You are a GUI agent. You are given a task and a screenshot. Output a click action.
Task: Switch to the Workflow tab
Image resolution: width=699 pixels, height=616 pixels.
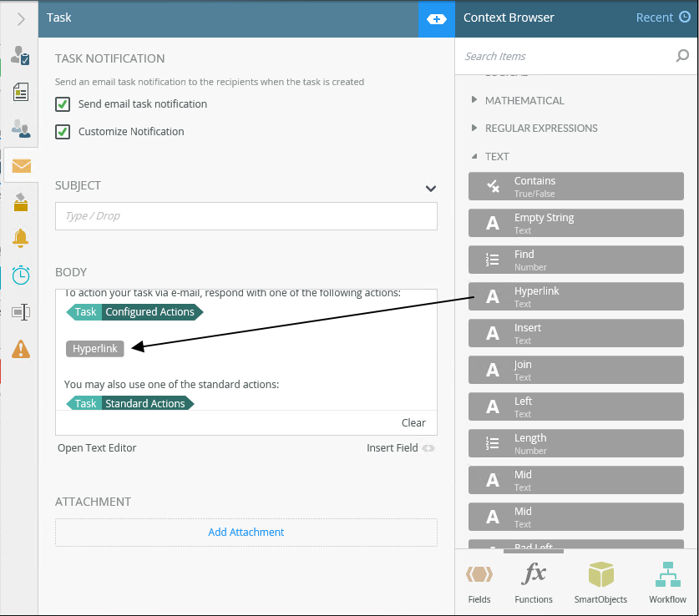(667, 583)
